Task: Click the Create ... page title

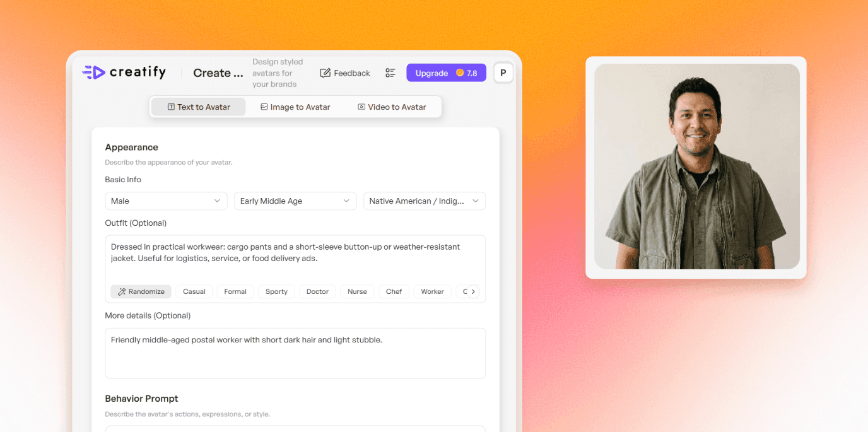Action: pos(218,73)
